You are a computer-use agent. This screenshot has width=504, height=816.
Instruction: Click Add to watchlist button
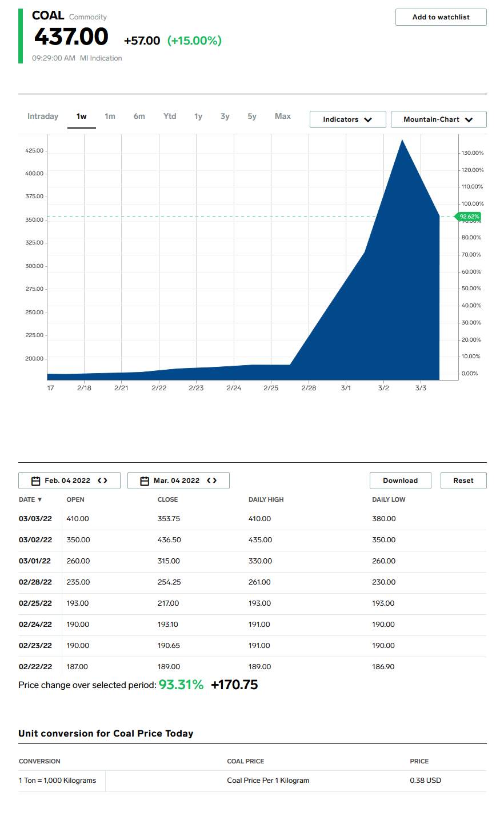[x=441, y=17]
